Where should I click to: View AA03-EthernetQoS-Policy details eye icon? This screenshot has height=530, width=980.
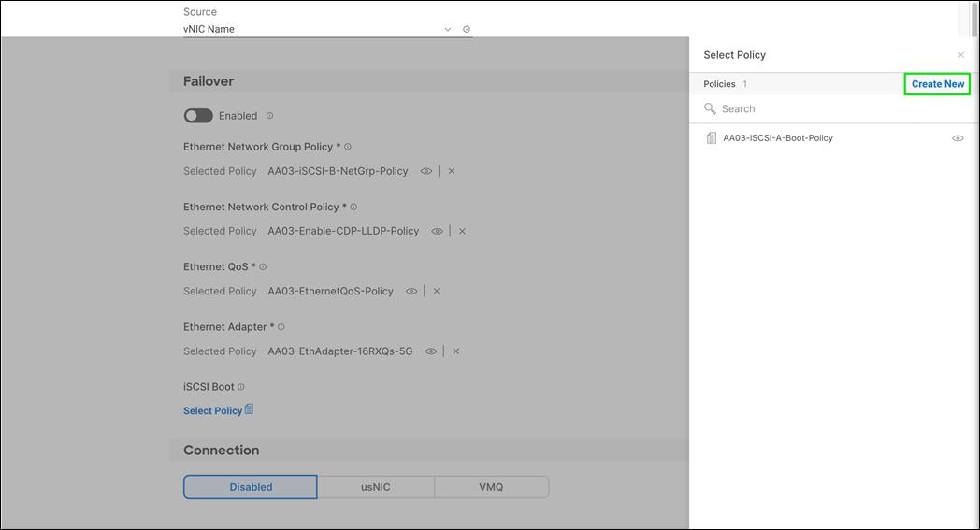pyautogui.click(x=411, y=292)
